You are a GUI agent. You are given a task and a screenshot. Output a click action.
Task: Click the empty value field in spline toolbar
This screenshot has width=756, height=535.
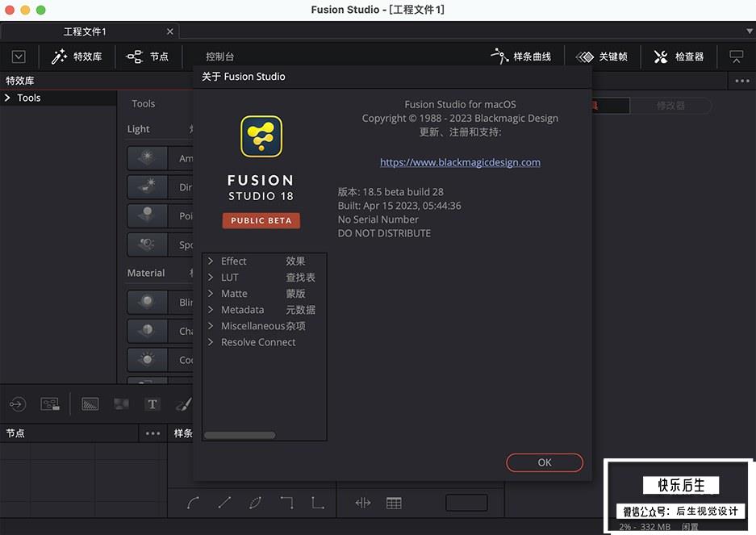click(466, 503)
